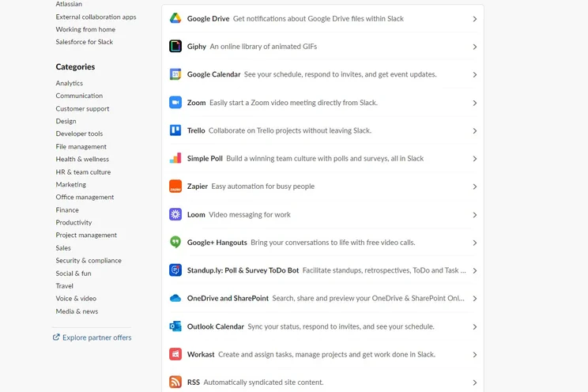Screen dimensions: 588x392
Task: Click the Simple Poll bar chart icon
Action: [x=175, y=158]
